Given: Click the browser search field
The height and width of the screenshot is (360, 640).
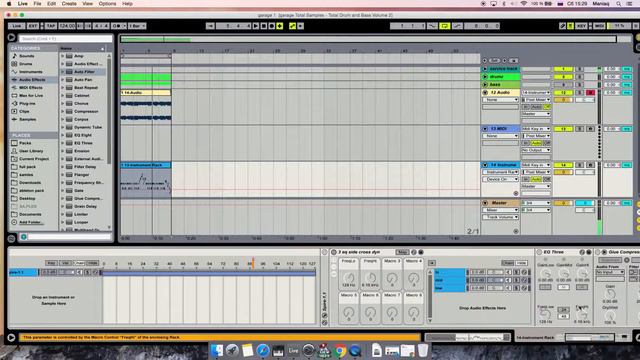Looking at the screenshot, I should pyautogui.click(x=65, y=39).
